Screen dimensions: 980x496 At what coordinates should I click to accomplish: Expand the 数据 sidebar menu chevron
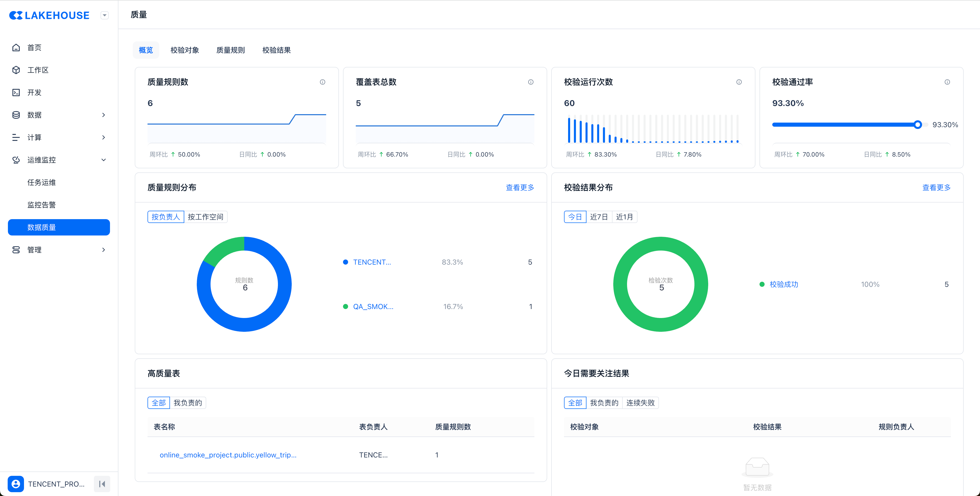pos(103,115)
